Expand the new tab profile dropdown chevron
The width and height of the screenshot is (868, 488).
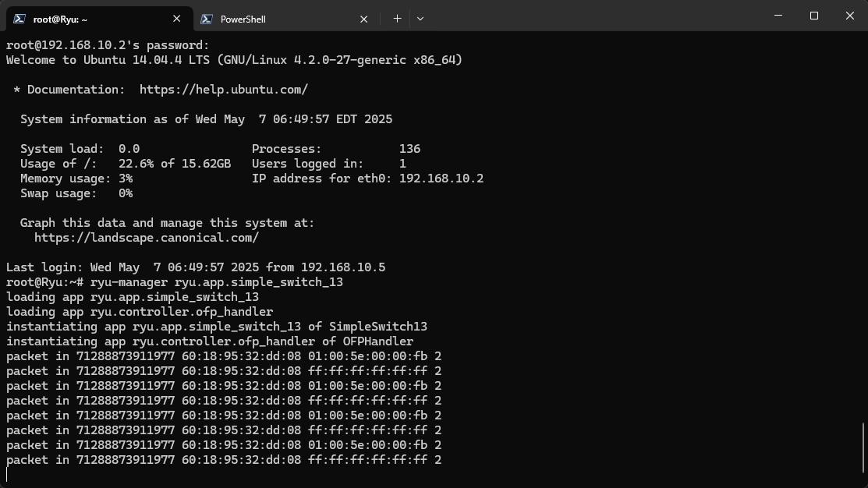pos(420,18)
